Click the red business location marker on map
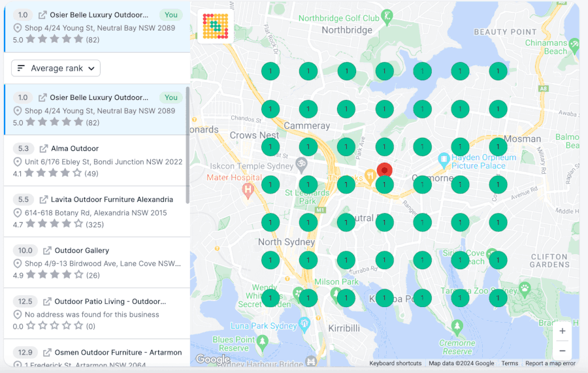Screen dimensions: 588x373 point(384,170)
